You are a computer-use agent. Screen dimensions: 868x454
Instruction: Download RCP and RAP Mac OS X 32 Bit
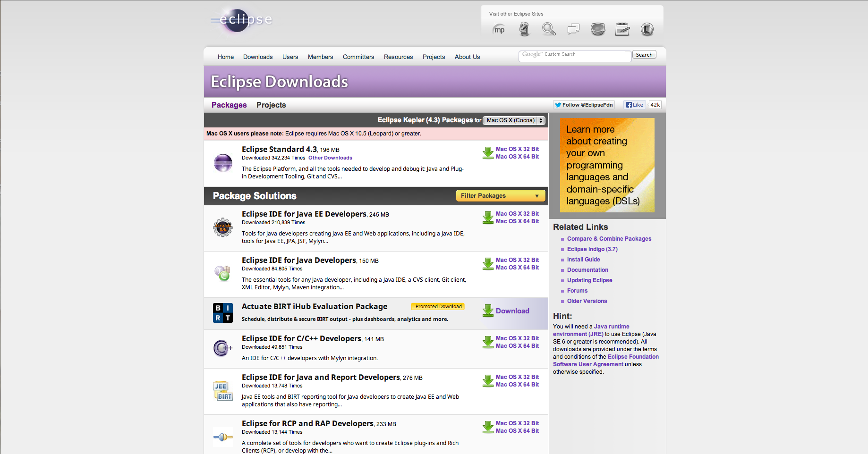[x=517, y=423]
